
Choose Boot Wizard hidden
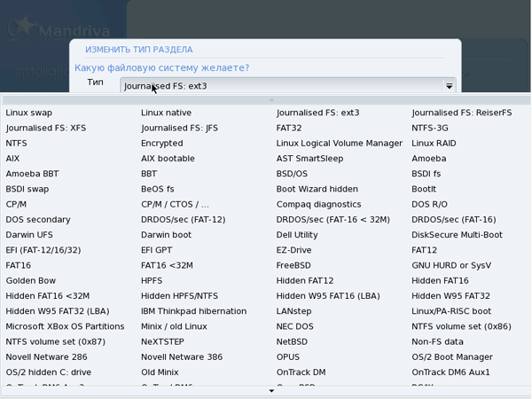tap(317, 189)
